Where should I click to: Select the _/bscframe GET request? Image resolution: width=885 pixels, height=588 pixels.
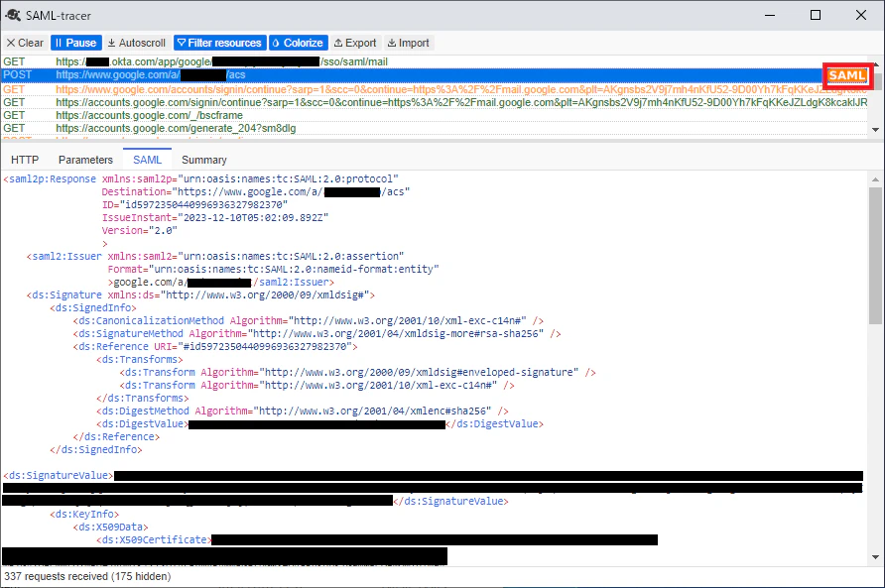point(434,115)
